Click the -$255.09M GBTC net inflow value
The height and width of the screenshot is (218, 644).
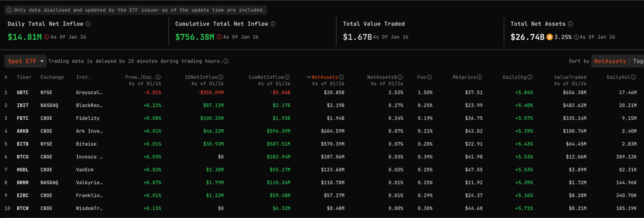click(x=210, y=92)
